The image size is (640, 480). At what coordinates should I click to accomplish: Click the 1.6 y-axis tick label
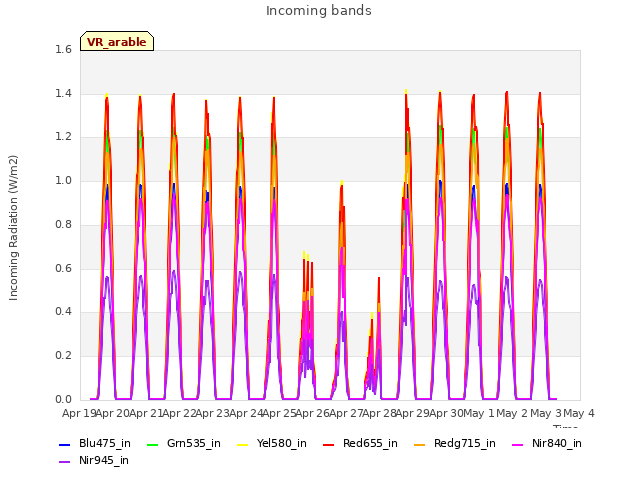click(x=63, y=49)
